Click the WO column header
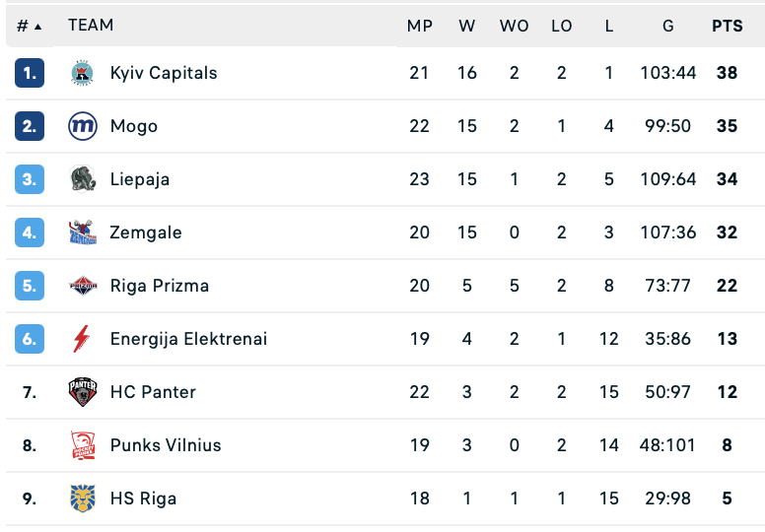Screen dimensions: 765x532 pyautogui.click(x=514, y=26)
